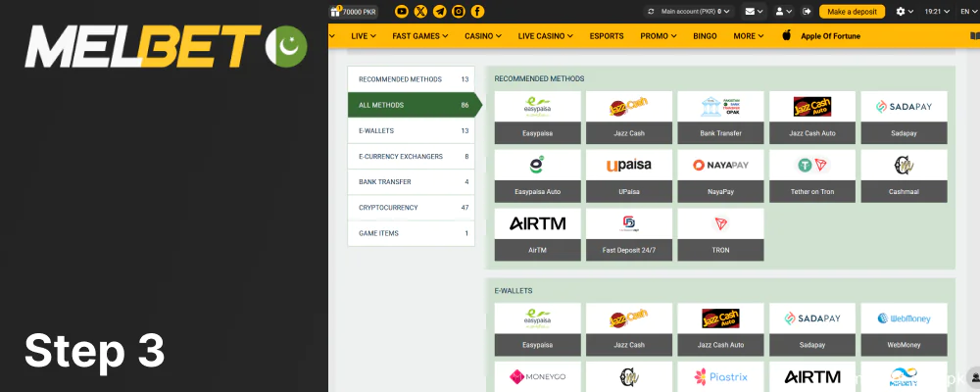Open the LIVE CASINO menu
The height and width of the screenshot is (392, 980).
(546, 36)
